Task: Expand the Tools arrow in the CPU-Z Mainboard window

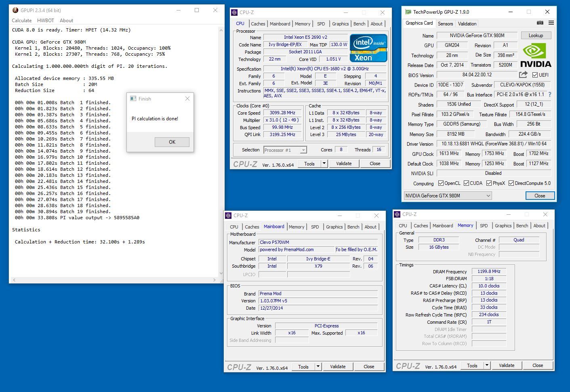Action: point(318,367)
